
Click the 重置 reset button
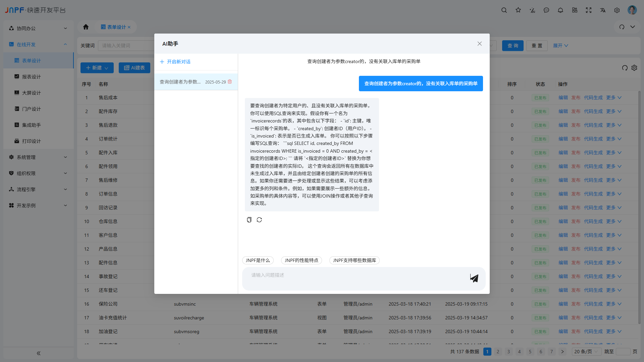pos(537,46)
